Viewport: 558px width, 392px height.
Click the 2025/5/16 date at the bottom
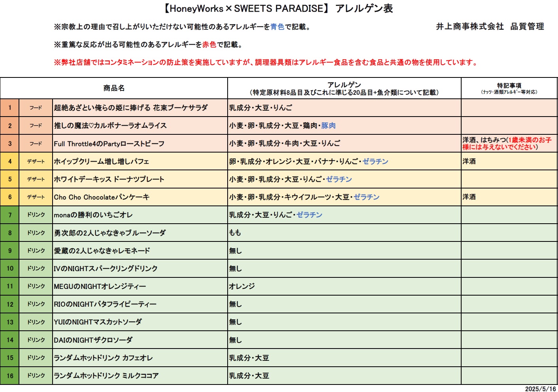click(540, 389)
